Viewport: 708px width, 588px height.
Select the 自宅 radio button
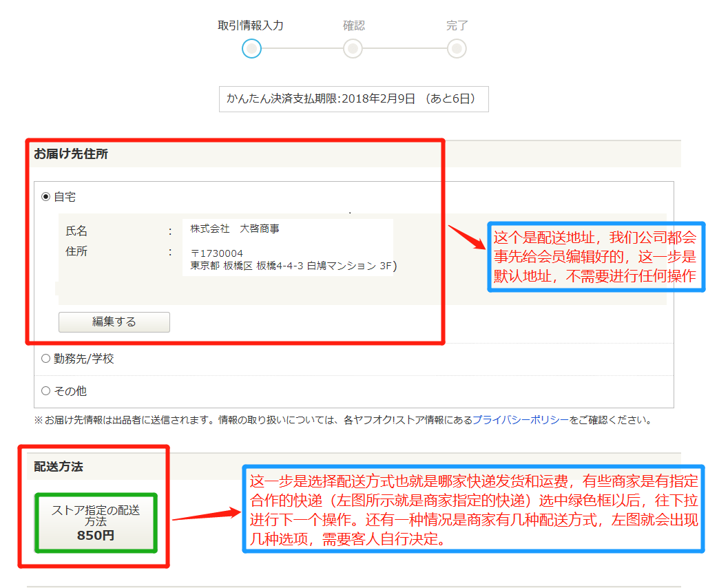[x=46, y=197]
